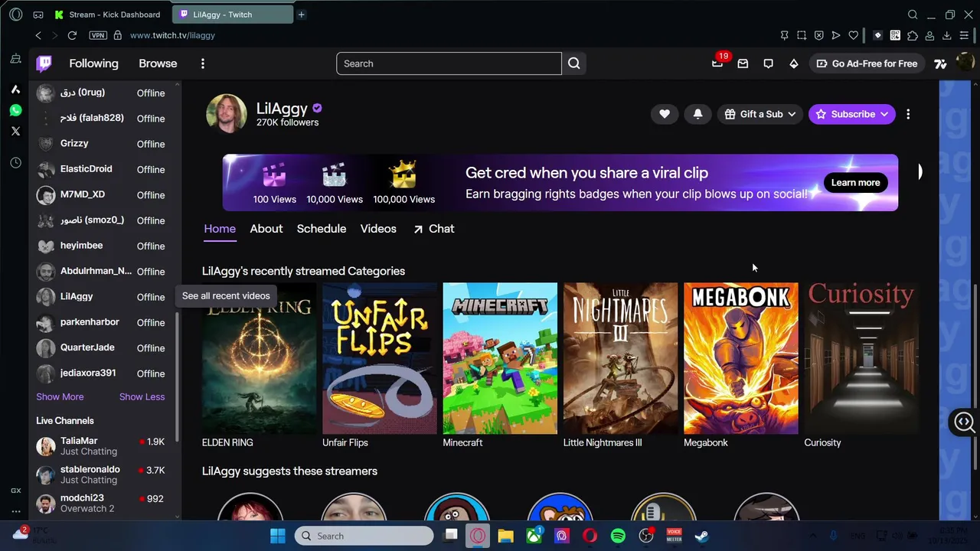This screenshot has width=980, height=551.
Task: Add page to bookmarks heart icon
Action: tap(853, 35)
